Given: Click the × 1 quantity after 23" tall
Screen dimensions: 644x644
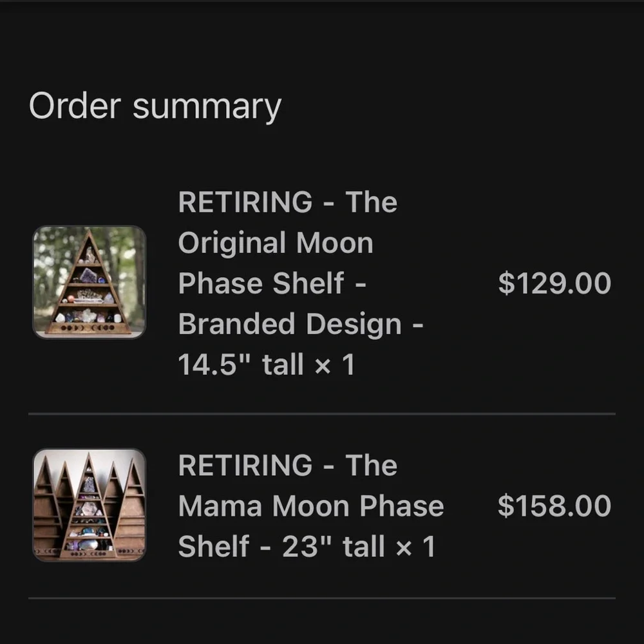Looking at the screenshot, I should tap(415, 547).
